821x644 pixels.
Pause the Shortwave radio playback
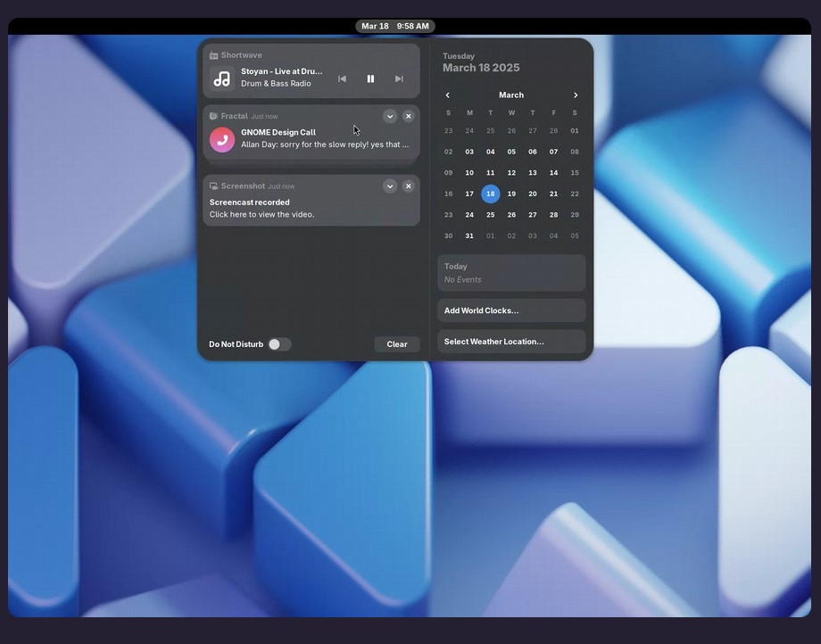pyautogui.click(x=370, y=78)
